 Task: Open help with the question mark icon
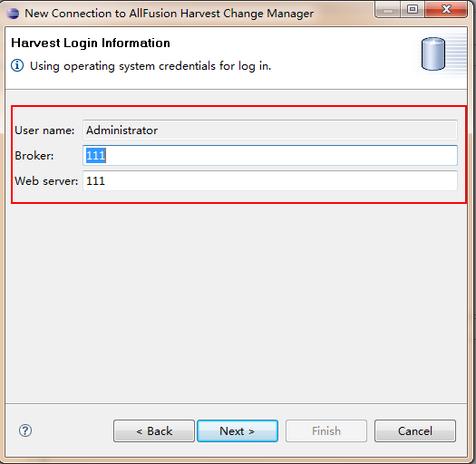pyautogui.click(x=25, y=430)
